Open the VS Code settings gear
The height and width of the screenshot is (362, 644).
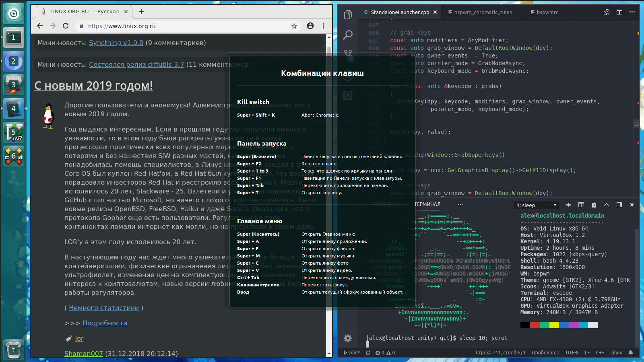point(348,338)
